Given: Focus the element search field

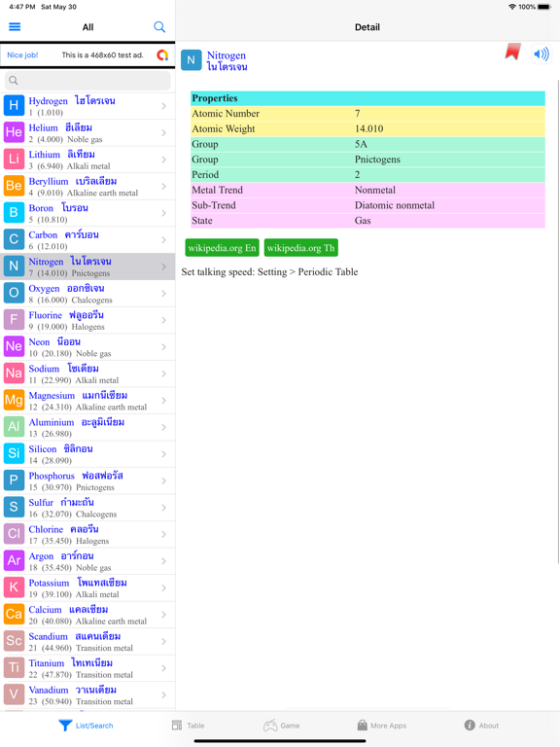Looking at the screenshot, I should pos(87,81).
